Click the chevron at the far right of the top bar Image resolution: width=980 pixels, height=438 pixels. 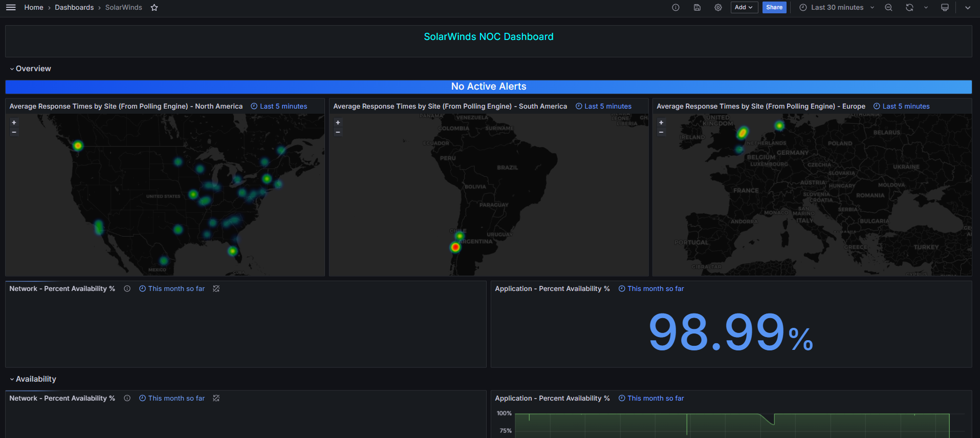coord(968,8)
